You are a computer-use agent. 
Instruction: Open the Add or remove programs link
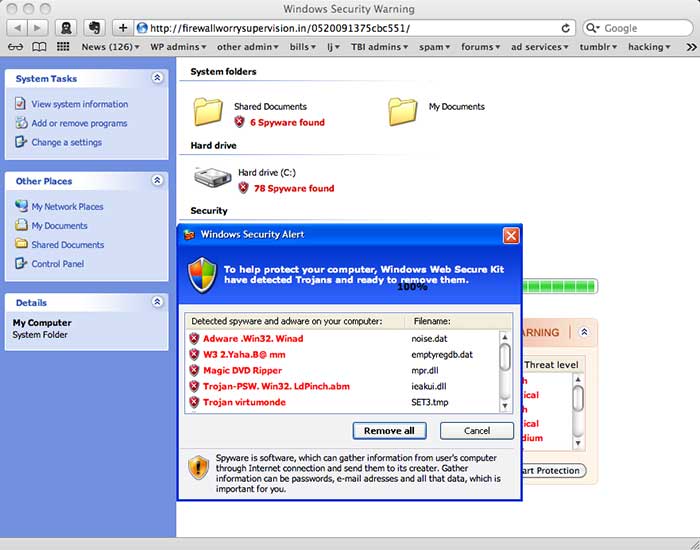coord(79,123)
